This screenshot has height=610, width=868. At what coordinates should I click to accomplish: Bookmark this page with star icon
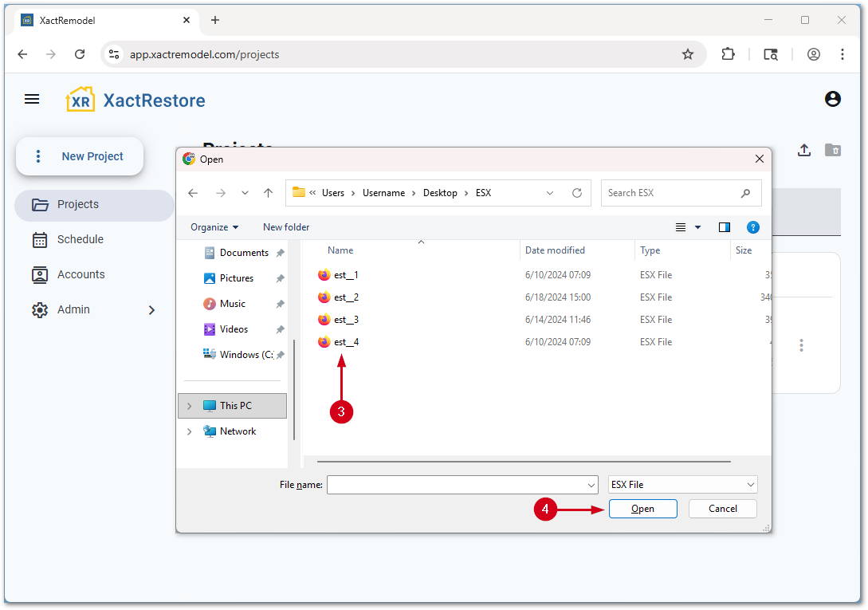(688, 54)
